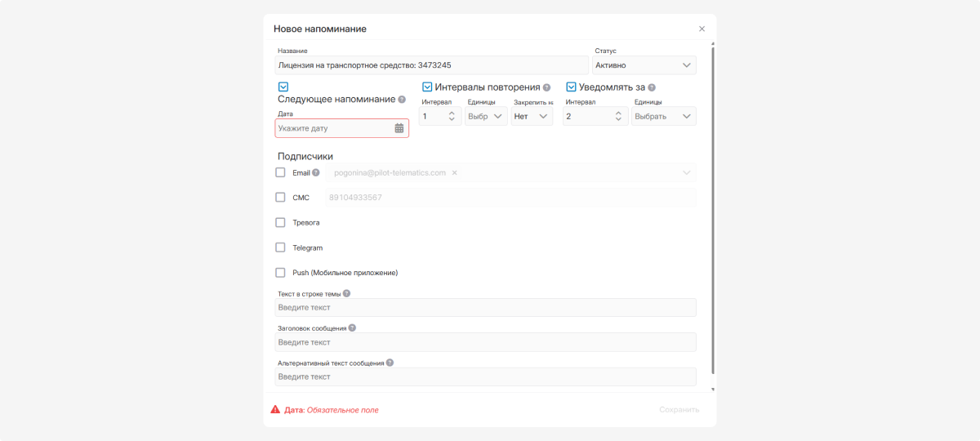Click stepper arrows on repeat Интервал field
The image size is (980, 441).
click(452, 117)
